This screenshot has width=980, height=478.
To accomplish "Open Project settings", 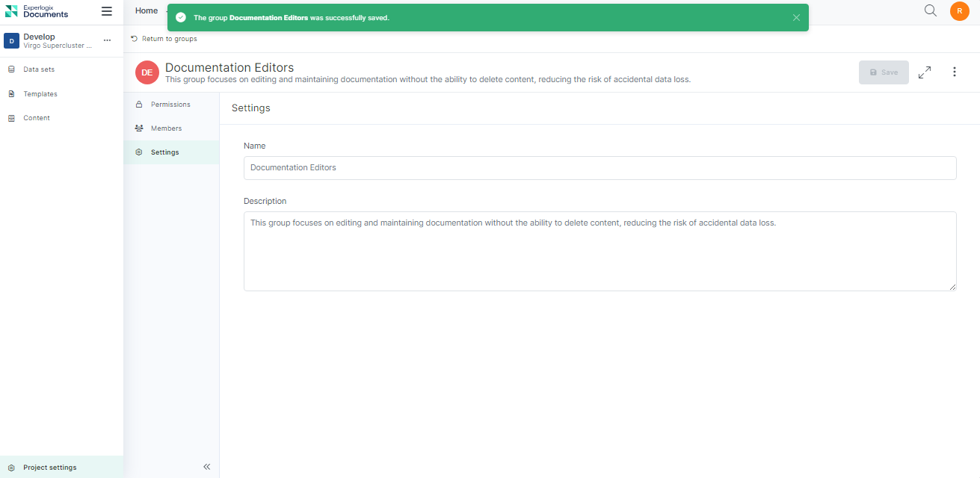I will tap(49, 468).
